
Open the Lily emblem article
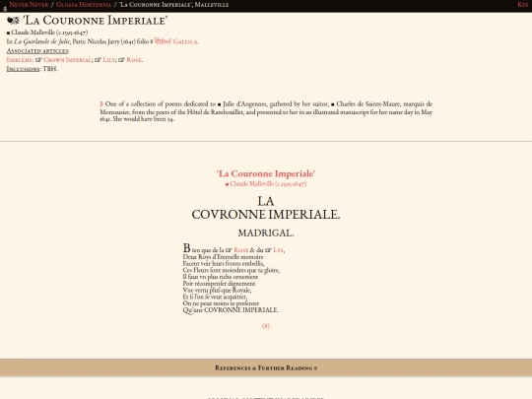pyautogui.click(x=109, y=60)
